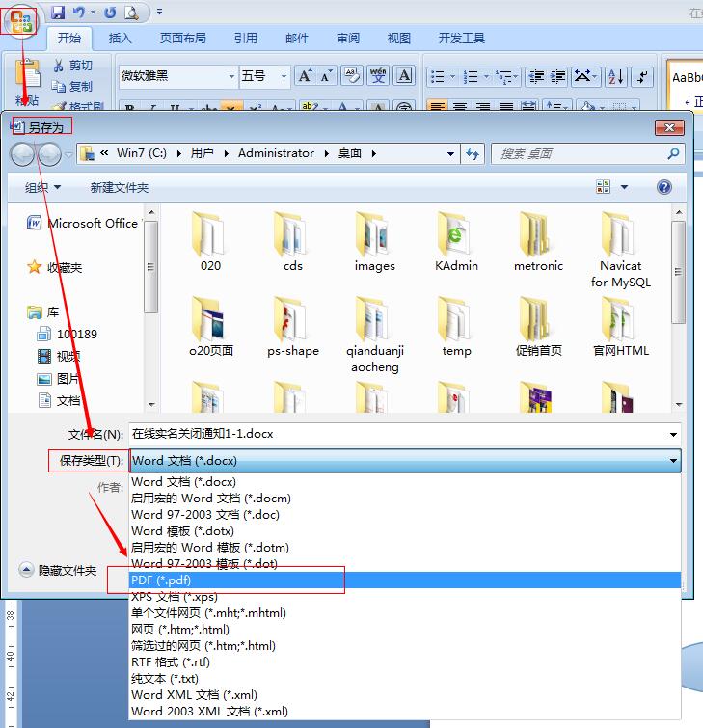Open the view options dropdown arrow
The height and width of the screenshot is (728, 703).
625,187
